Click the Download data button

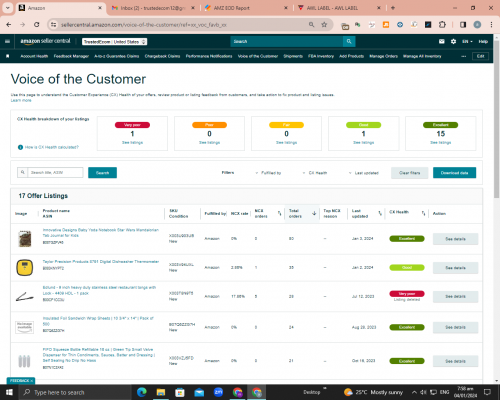(454, 173)
